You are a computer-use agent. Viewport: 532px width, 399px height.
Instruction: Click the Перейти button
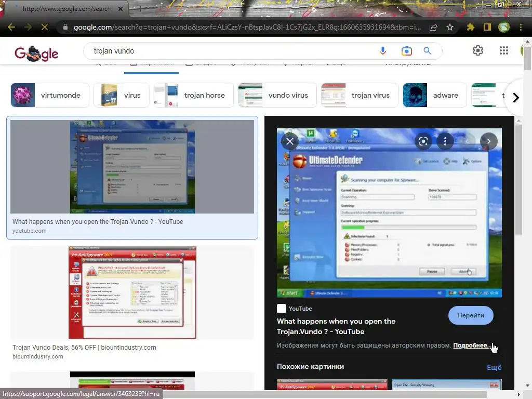click(471, 315)
